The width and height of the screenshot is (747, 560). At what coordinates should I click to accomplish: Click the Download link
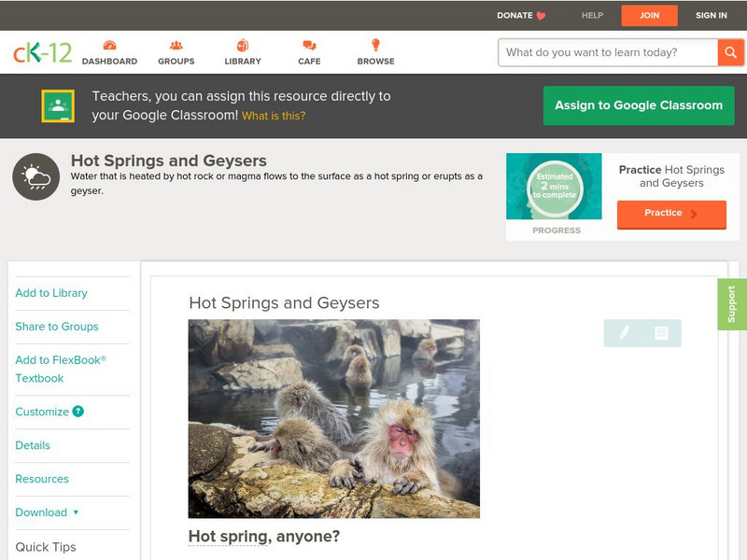41,512
